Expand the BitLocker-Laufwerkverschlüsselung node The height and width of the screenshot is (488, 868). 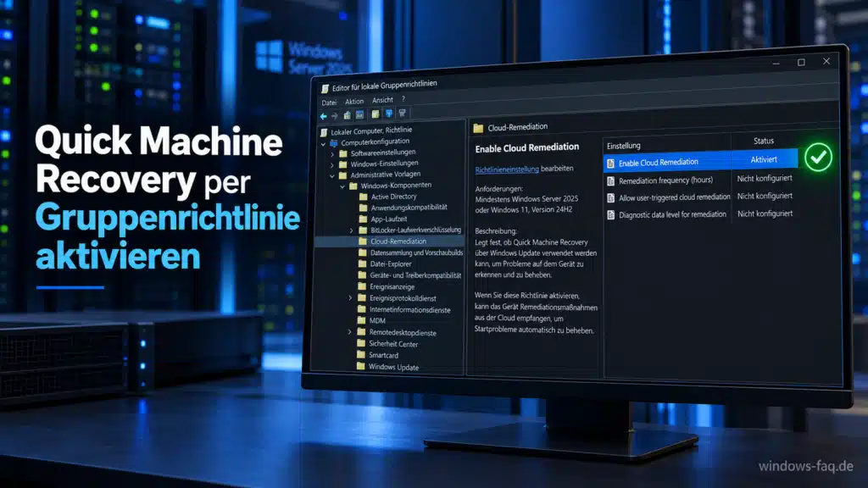(352, 230)
